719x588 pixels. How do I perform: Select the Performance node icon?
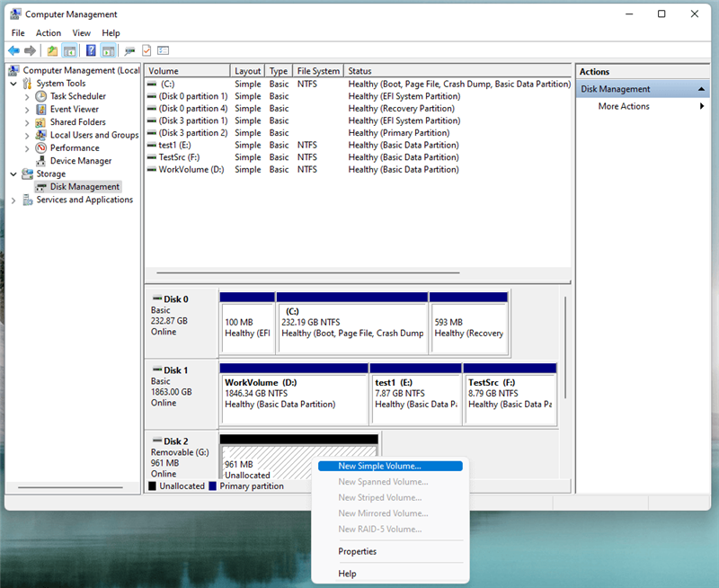pyautogui.click(x=40, y=147)
